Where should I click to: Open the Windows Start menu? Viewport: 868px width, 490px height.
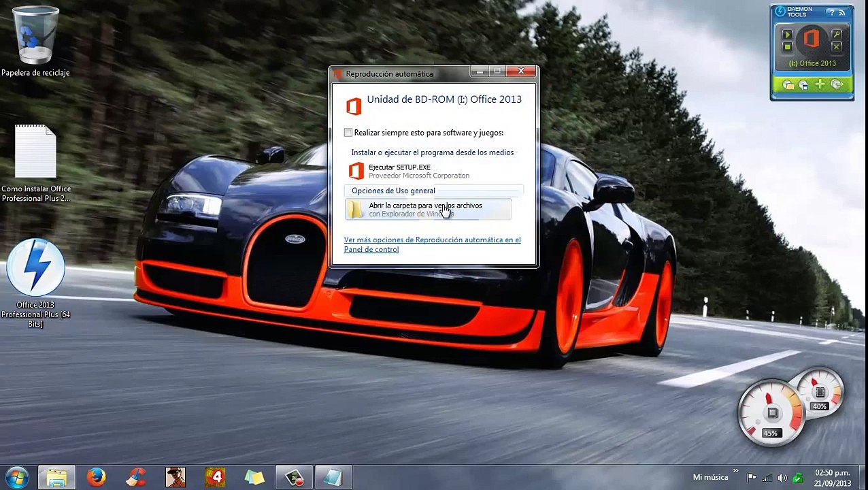(x=16, y=477)
